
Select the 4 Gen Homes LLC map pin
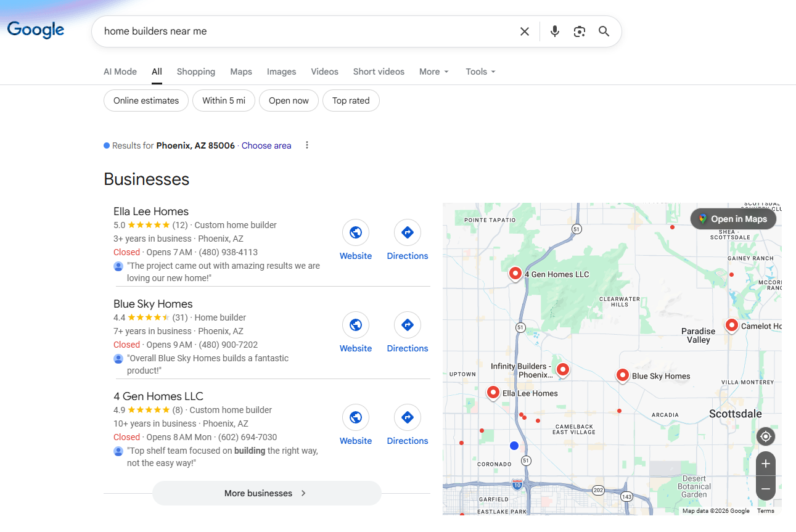(x=515, y=272)
